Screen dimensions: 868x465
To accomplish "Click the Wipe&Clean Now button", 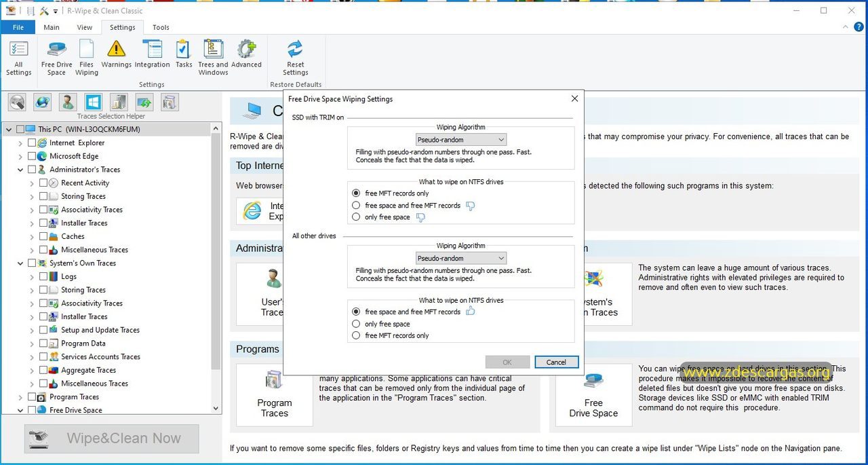I will (112, 439).
